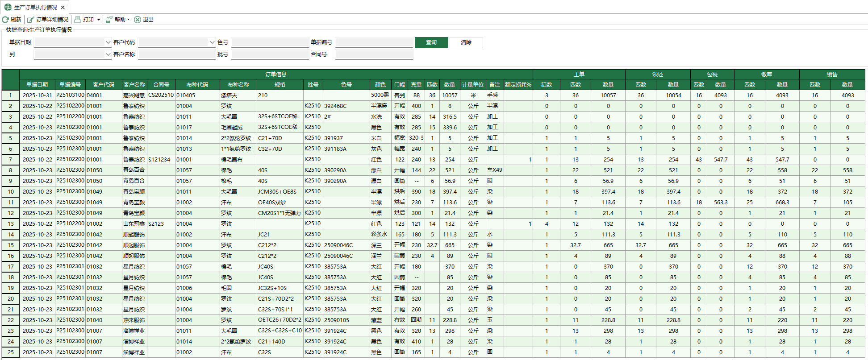Click the 额定损耗% column header
The image size is (868, 360).
[518, 84]
